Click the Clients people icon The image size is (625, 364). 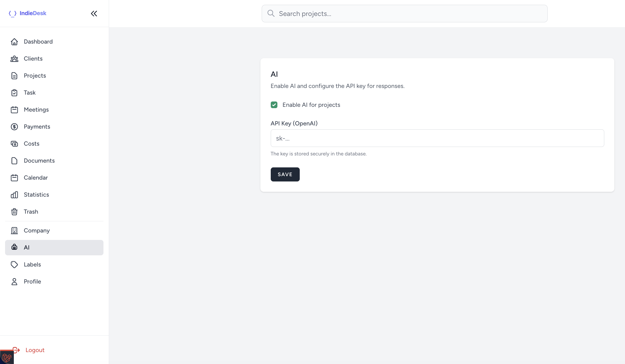[14, 59]
